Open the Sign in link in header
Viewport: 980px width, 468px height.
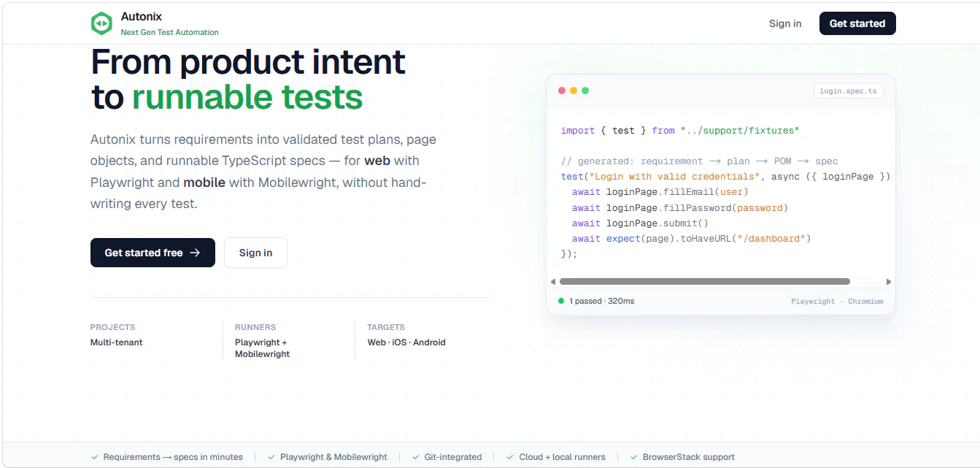[x=785, y=23]
